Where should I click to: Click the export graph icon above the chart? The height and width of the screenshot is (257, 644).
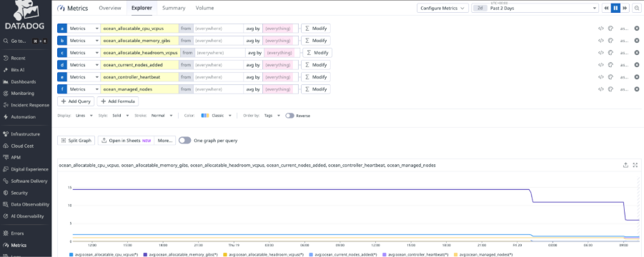[625, 165]
